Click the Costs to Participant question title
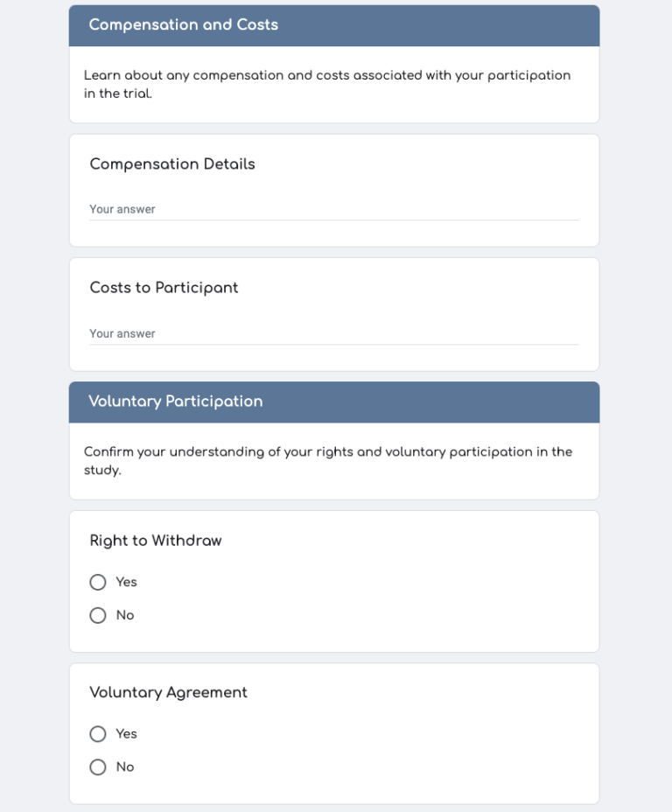Viewport: 672px width, 812px height. pos(164,288)
